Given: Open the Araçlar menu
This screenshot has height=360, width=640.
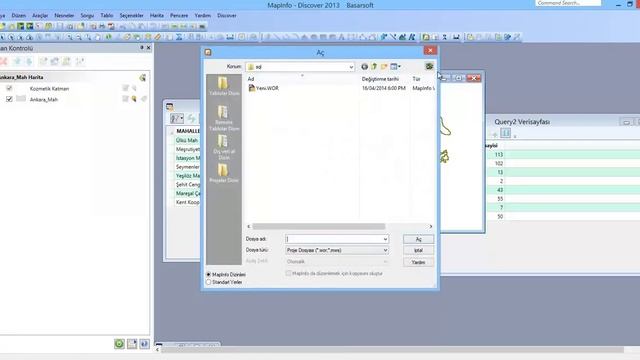Looking at the screenshot, I should pos(40,16).
